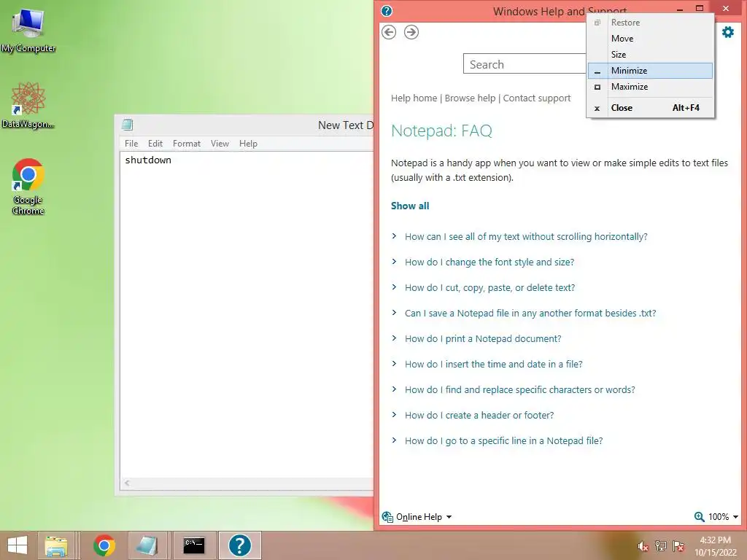Image resolution: width=747 pixels, height=560 pixels.
Task: Open the network tray icon
Action: coord(661,545)
